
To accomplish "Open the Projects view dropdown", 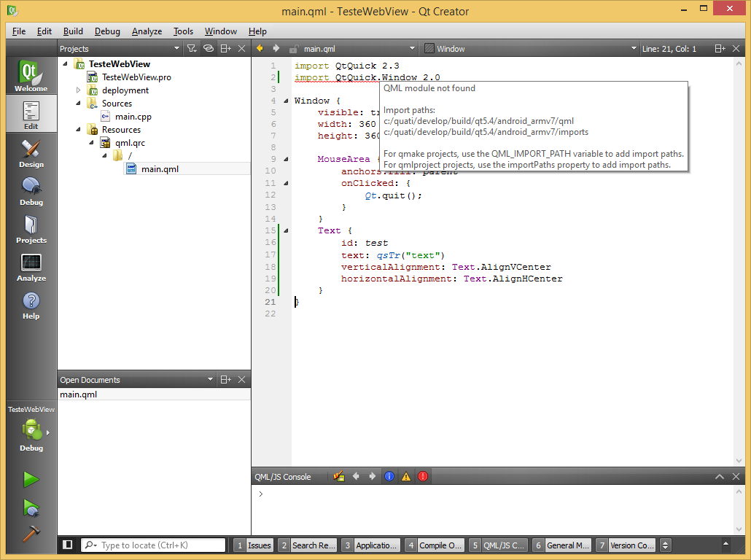I will [x=176, y=49].
